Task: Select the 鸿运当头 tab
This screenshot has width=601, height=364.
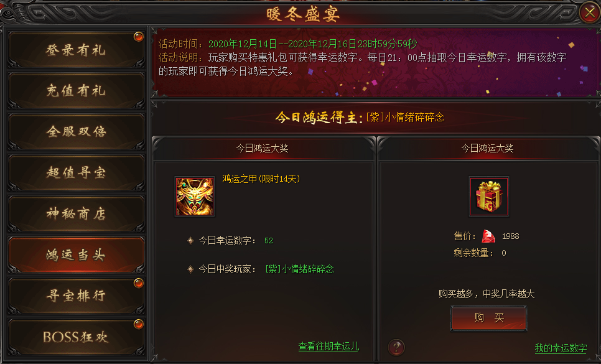Action: coord(76,255)
